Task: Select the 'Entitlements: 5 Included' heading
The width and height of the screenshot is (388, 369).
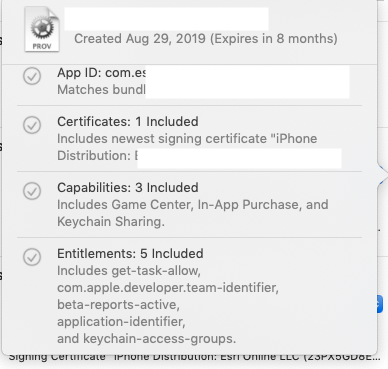Action: 130,254
